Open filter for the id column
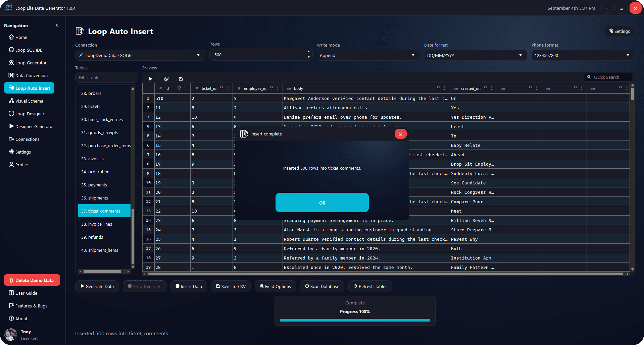The width and height of the screenshot is (644, 345). [x=179, y=88]
